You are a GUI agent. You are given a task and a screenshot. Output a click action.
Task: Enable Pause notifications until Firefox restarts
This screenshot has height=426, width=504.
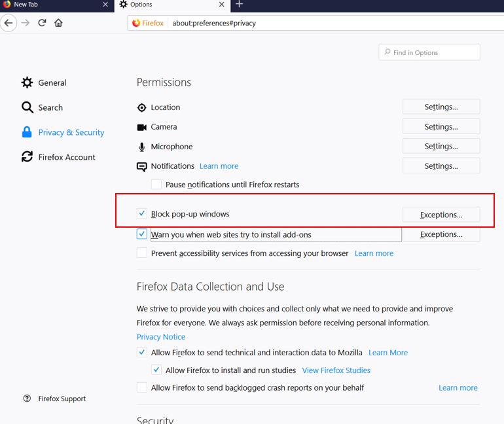pos(156,185)
